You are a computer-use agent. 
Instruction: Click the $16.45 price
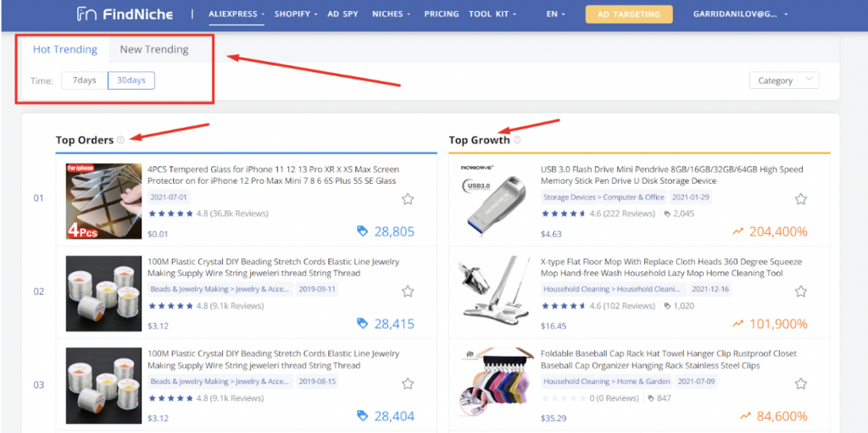pyautogui.click(x=554, y=326)
